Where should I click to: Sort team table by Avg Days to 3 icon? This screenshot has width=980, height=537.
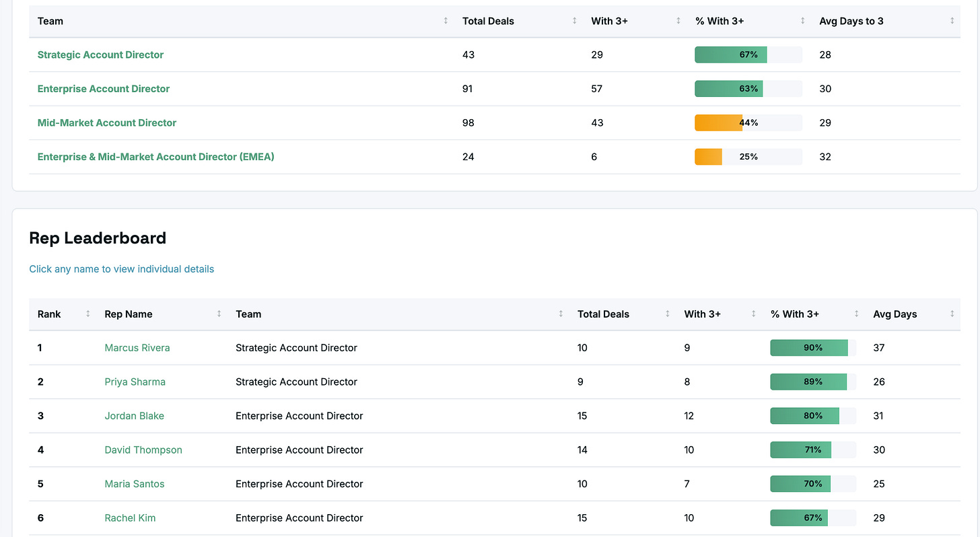coord(952,21)
